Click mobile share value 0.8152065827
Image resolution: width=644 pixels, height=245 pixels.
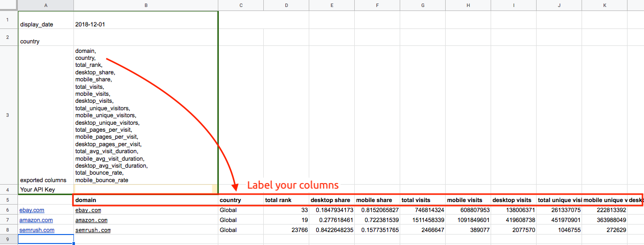coord(377,210)
